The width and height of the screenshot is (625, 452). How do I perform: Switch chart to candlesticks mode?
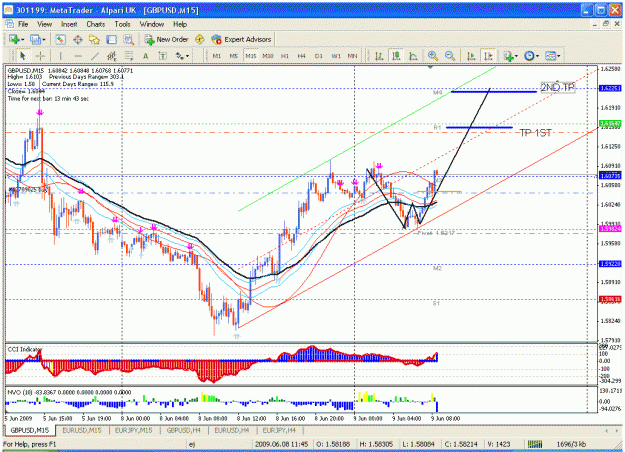pyautogui.click(x=396, y=56)
